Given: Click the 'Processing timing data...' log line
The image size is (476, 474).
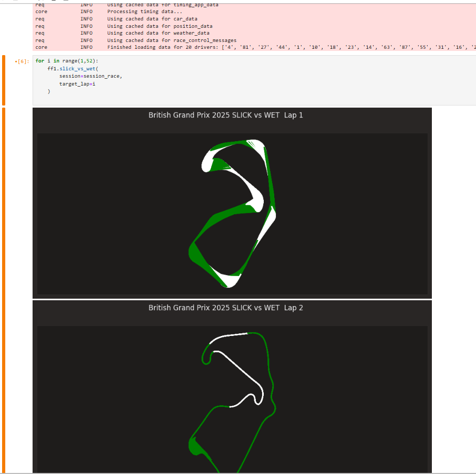Looking at the screenshot, I should (x=144, y=12).
